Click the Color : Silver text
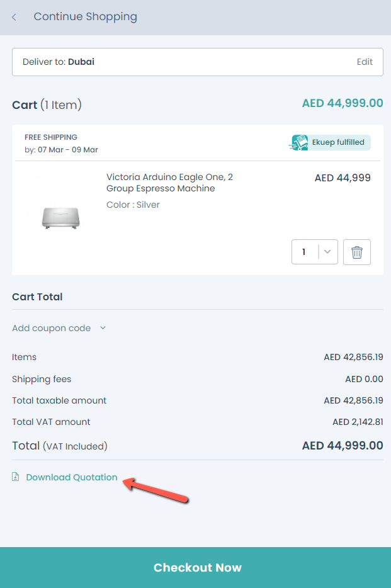 [x=133, y=205]
